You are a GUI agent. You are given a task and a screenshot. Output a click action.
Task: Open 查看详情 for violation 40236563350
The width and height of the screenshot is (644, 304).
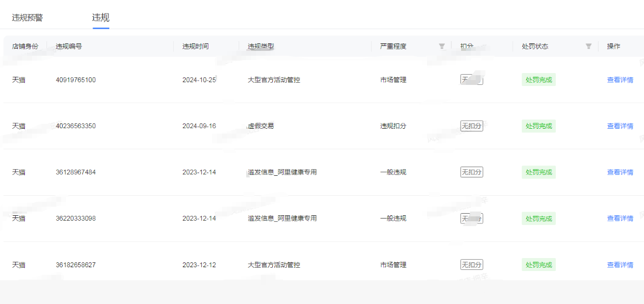tap(620, 126)
